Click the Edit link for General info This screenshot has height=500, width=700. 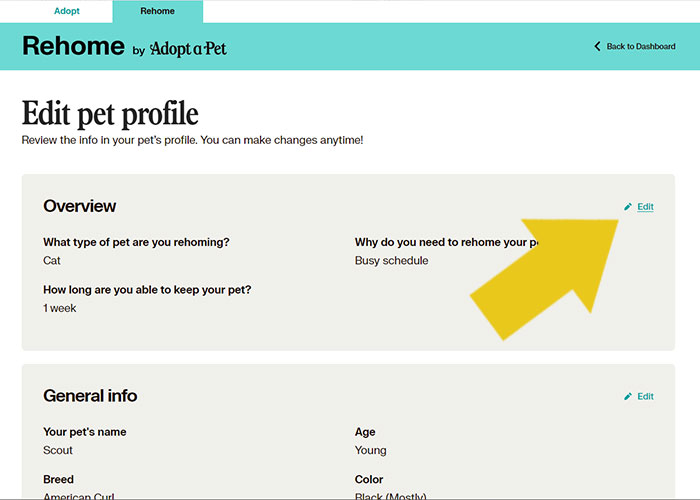coord(645,397)
